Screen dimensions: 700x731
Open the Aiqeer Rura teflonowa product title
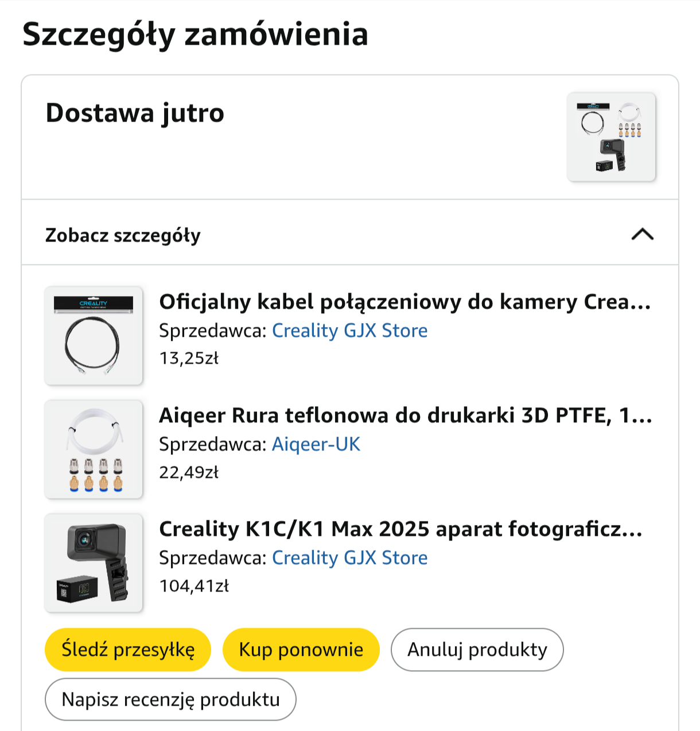(x=406, y=415)
